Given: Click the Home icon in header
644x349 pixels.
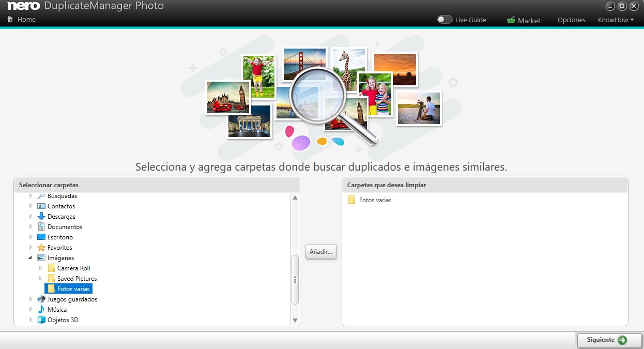Looking at the screenshot, I should 10,20.
